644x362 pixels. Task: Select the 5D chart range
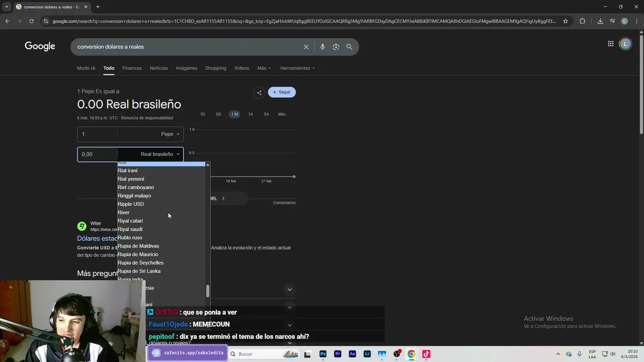point(218,114)
